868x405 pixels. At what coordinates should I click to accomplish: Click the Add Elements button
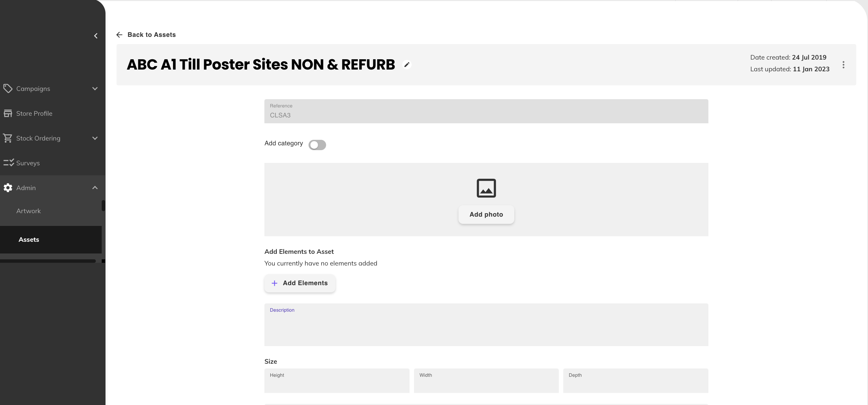tap(300, 283)
